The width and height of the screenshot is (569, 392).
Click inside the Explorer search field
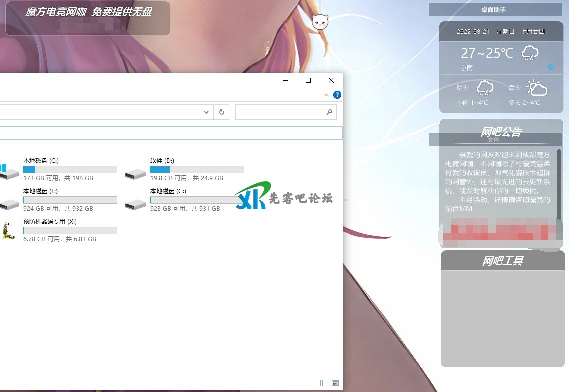point(279,112)
